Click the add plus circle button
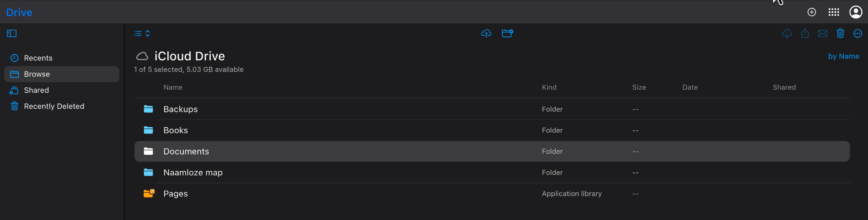This screenshot has width=868, height=220. (x=812, y=12)
